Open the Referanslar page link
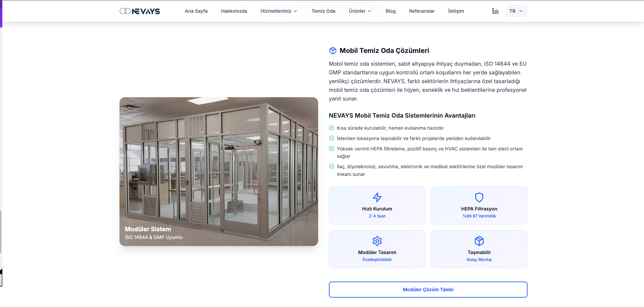The image size is (644, 307). (x=422, y=11)
